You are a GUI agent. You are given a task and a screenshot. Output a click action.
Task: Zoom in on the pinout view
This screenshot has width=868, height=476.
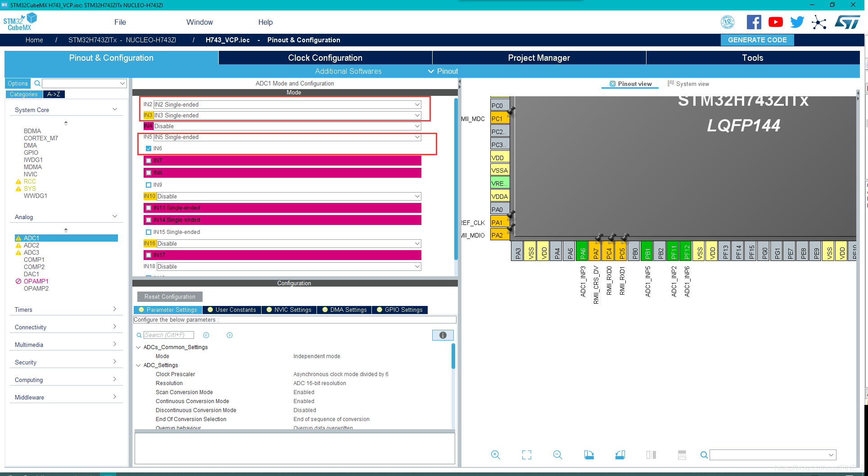pyautogui.click(x=495, y=455)
